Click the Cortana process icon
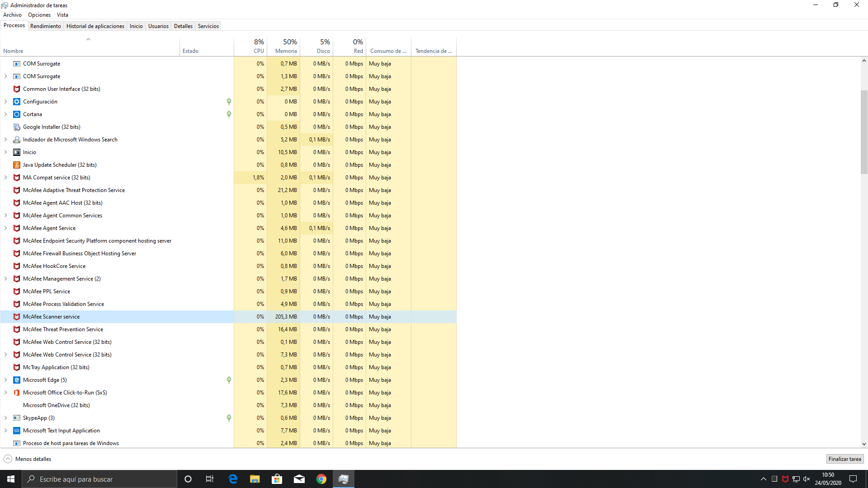 point(17,114)
